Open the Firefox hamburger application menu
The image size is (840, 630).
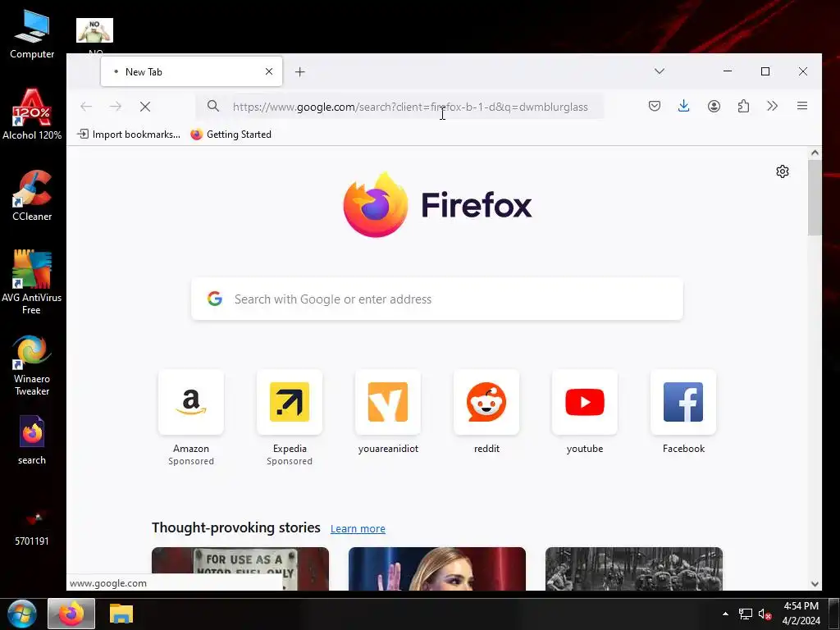point(802,106)
